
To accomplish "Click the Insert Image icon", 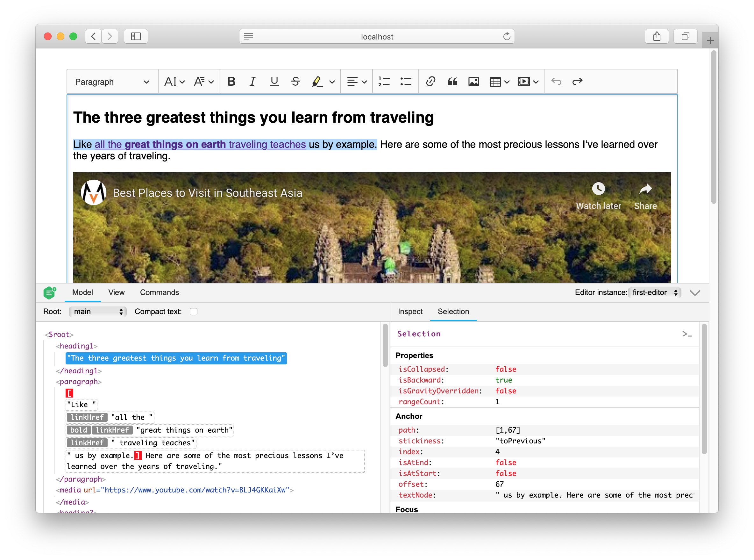I will (473, 82).
